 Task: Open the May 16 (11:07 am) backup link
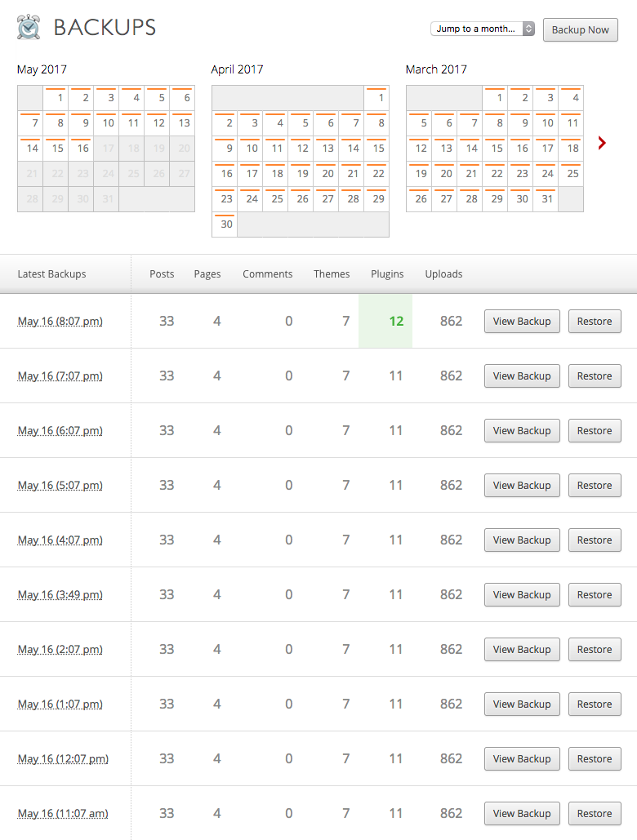63,813
